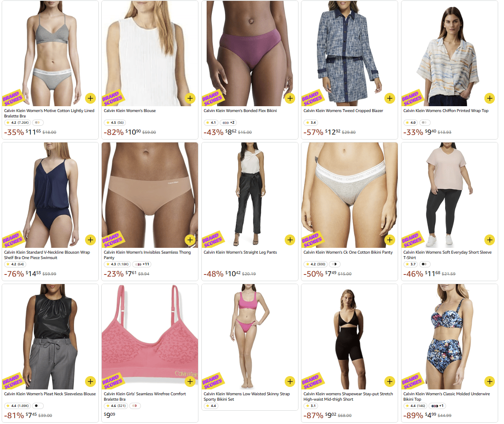Click the plus icon on Women's Blouse
Screen dimensions: 504x424
point(190,98)
